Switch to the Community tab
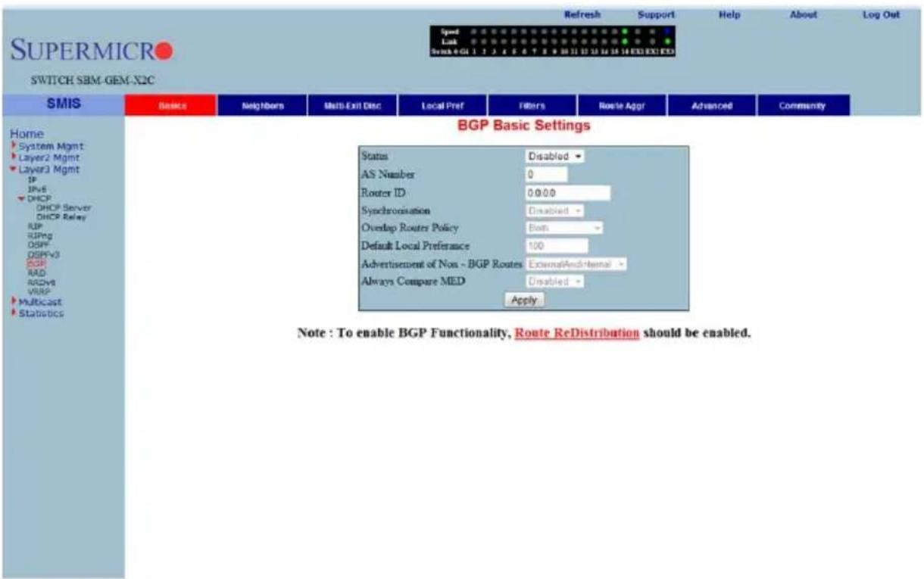This screenshot has width=924, height=579. (803, 107)
